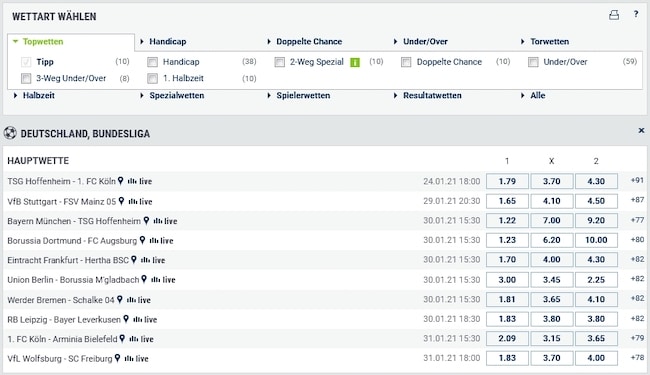Click location pin icon for 1. FC Köln - Arminia Bielefeld
The width and height of the screenshot is (650, 375).
(122, 339)
